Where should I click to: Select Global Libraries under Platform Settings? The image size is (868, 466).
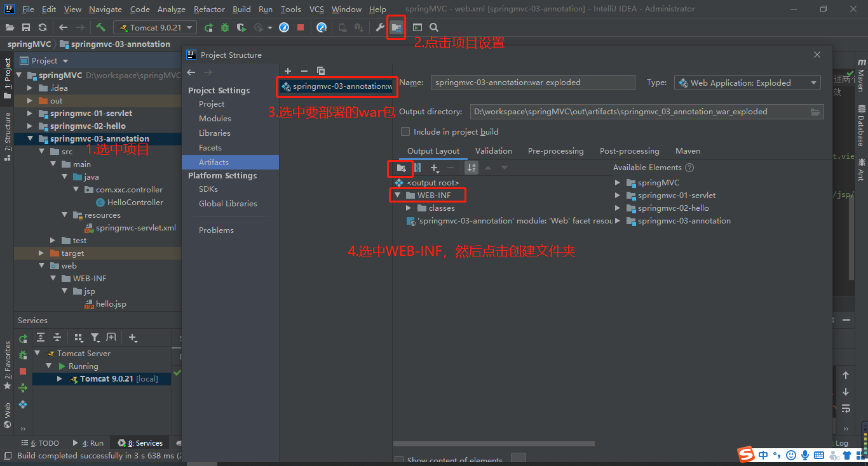point(227,203)
